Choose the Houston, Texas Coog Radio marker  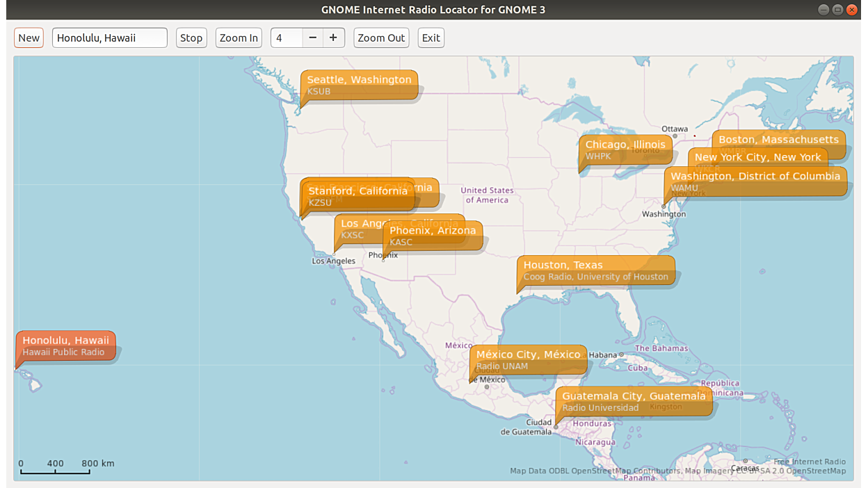coord(595,270)
